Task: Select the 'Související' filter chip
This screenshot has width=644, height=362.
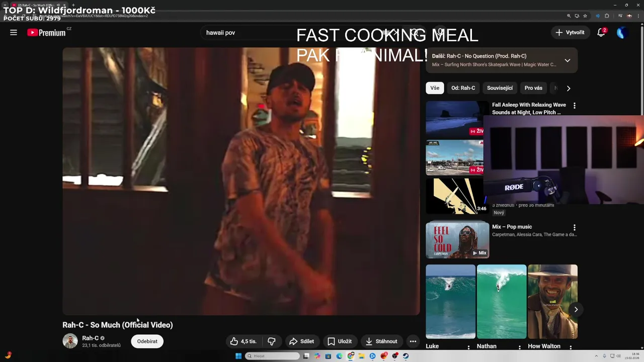Action: point(500,88)
